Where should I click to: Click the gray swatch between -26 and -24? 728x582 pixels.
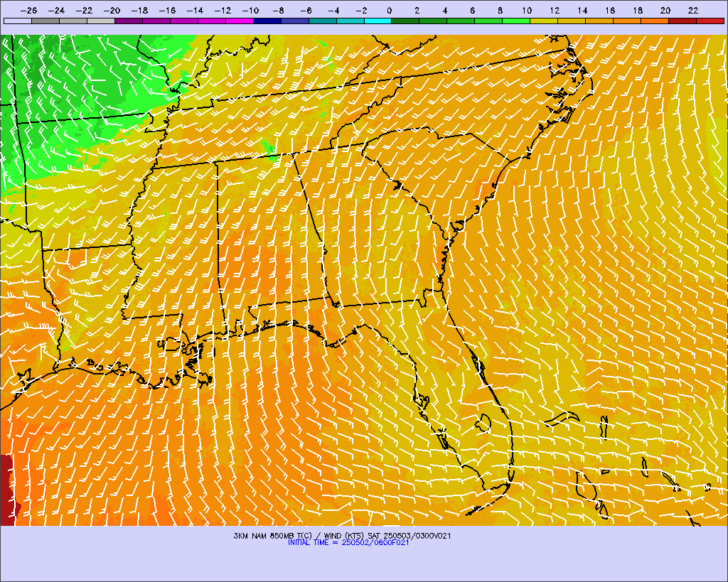(x=45, y=21)
